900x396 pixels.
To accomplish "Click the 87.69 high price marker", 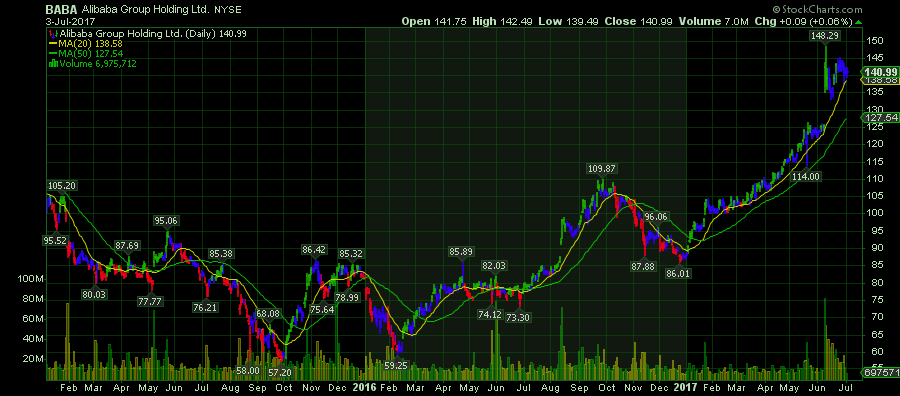I will [127, 245].
